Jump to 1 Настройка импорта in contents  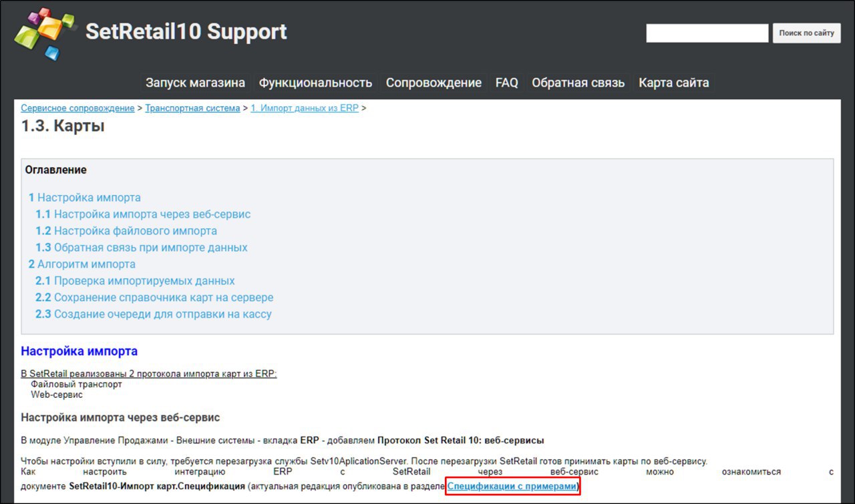(84, 198)
